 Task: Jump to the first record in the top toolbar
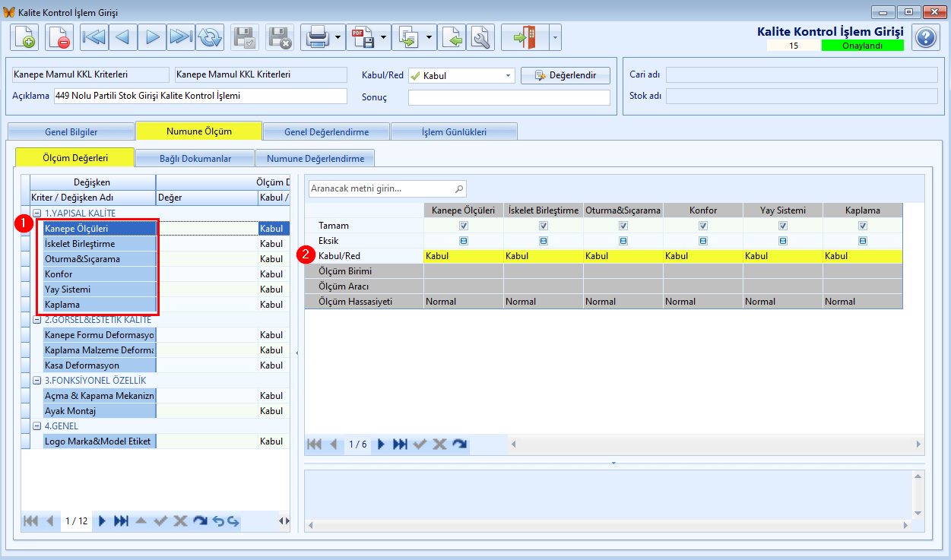point(94,37)
